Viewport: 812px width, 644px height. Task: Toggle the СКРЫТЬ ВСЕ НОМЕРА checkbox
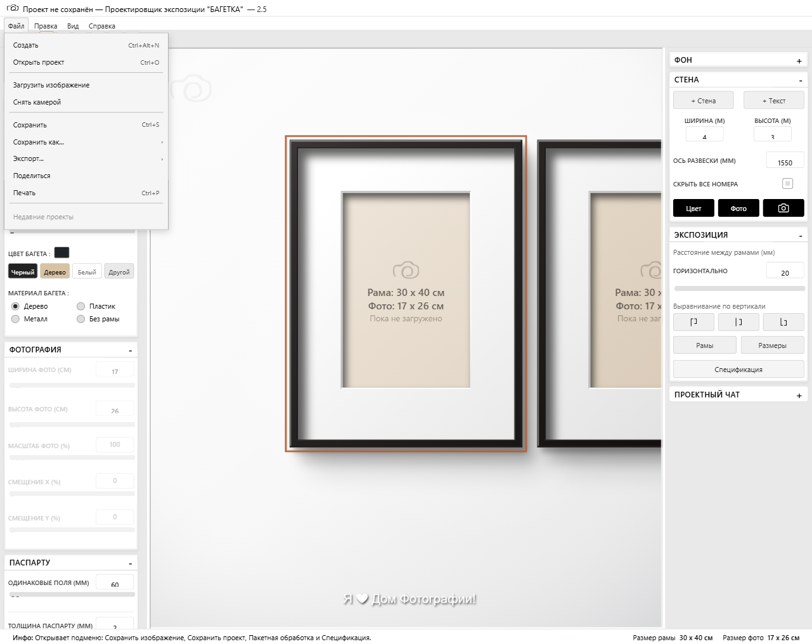787,184
